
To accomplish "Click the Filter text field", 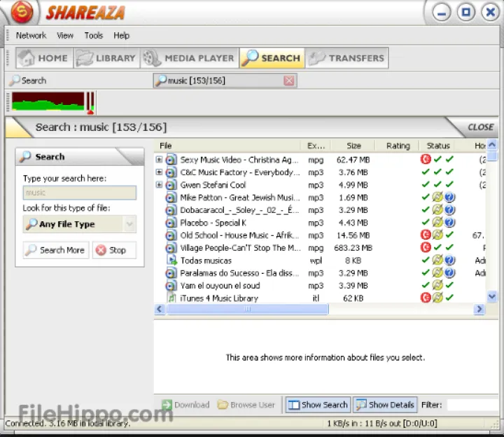I will click(x=472, y=405).
